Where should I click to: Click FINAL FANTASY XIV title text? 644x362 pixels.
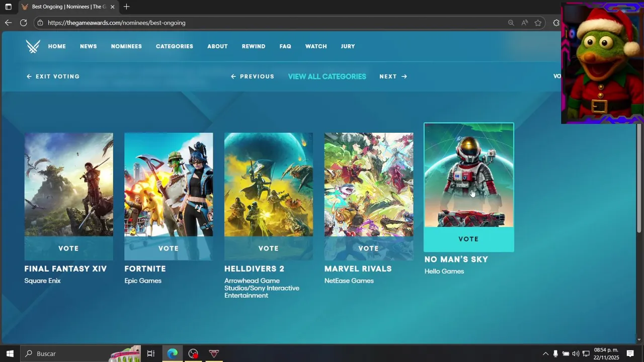coord(65,269)
